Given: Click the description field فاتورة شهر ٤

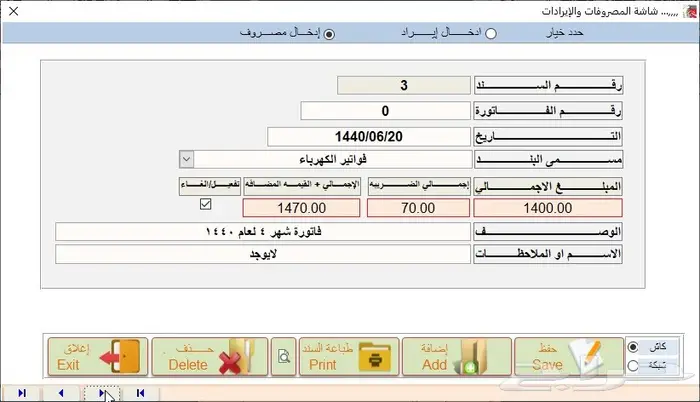Looking at the screenshot, I should coord(263,231).
